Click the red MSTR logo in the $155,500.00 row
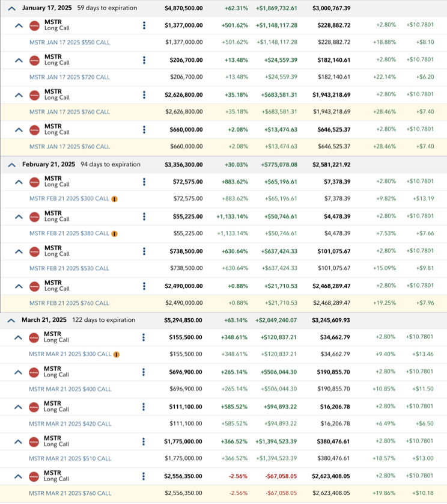 (x=34, y=338)
